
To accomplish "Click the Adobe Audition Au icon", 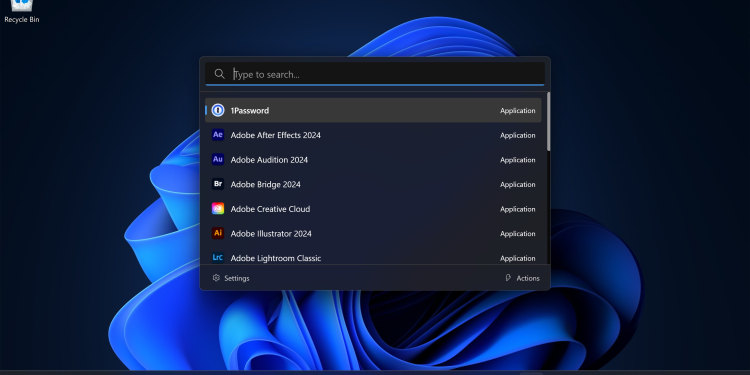I will (x=218, y=159).
